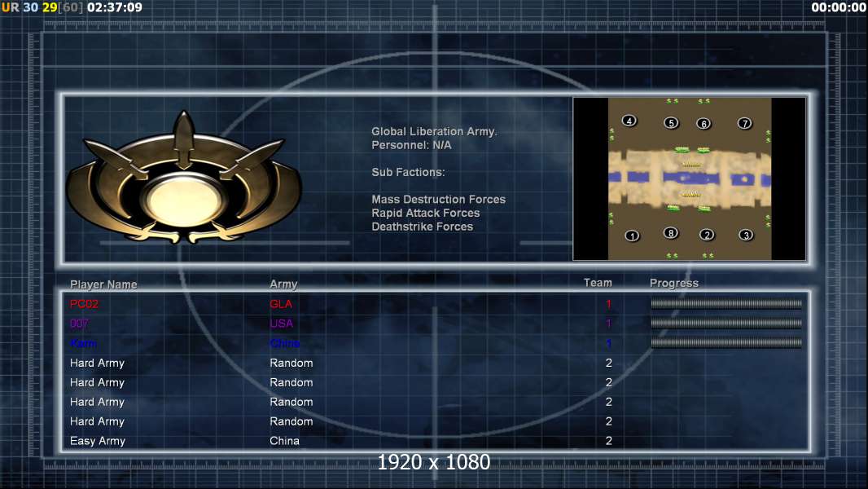Click the Personnel: N/A line
868x489 pixels.
tap(411, 145)
